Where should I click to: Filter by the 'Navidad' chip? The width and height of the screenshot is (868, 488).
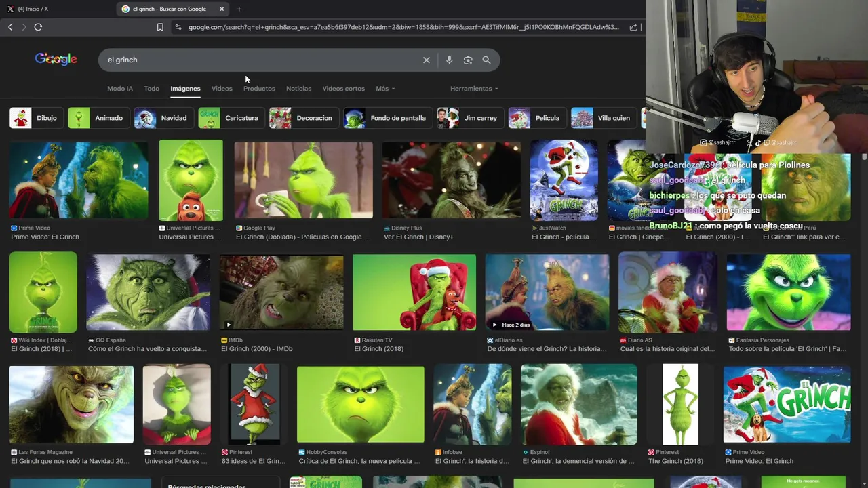coord(163,118)
